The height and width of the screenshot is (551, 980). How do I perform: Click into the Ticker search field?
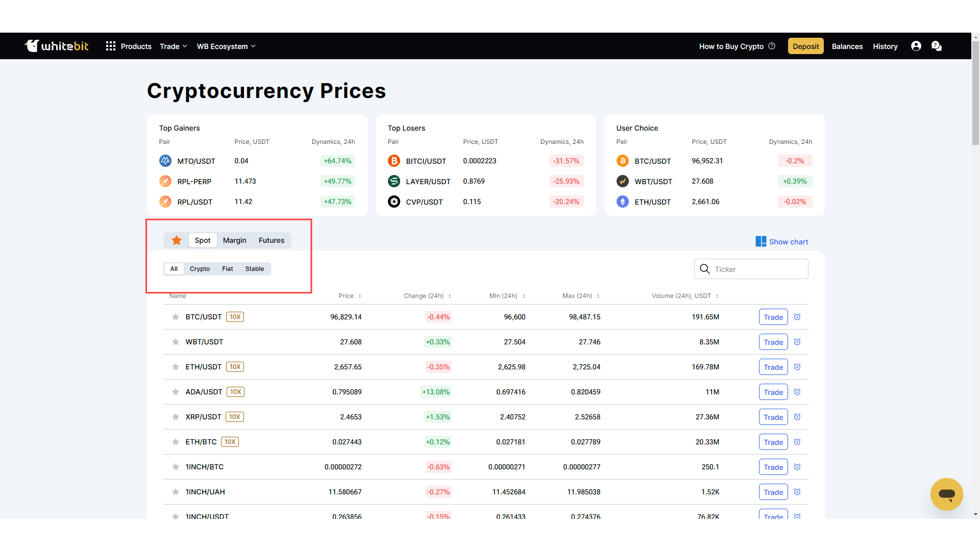click(x=751, y=269)
